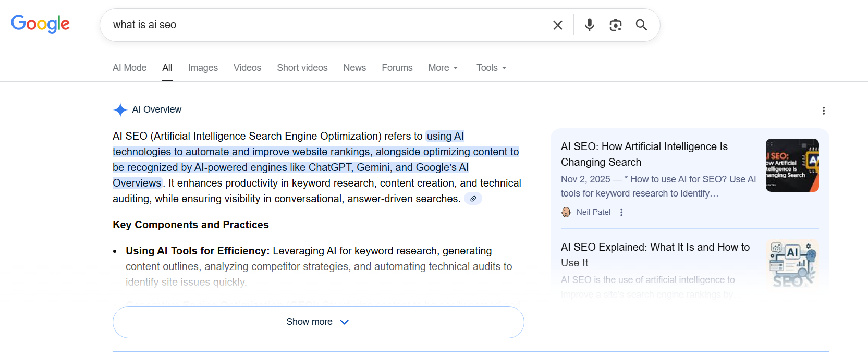Click the Neil Patel article thumbnail
The width and height of the screenshot is (868, 355).
(x=792, y=165)
